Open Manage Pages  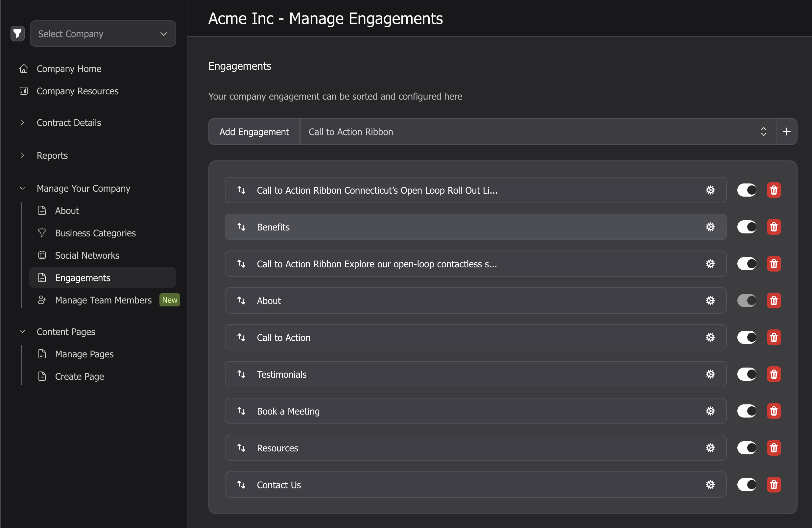point(84,354)
